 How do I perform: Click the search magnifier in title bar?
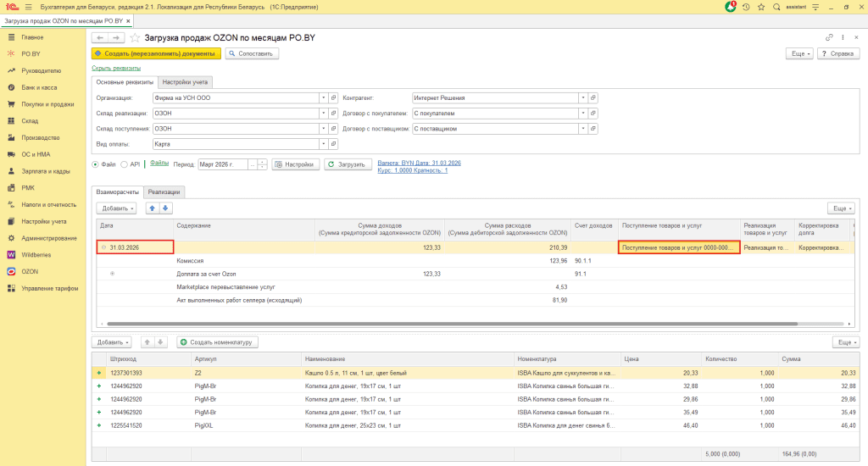click(x=776, y=7)
